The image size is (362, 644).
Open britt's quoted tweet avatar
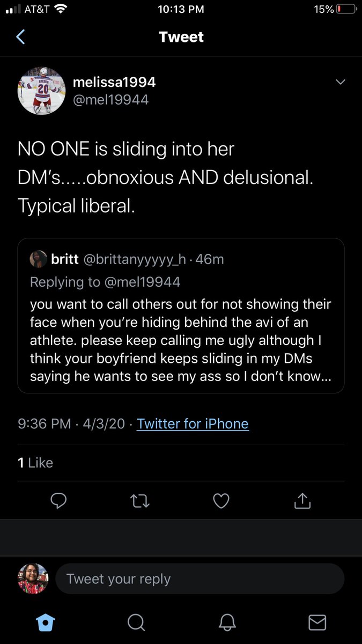click(x=38, y=259)
